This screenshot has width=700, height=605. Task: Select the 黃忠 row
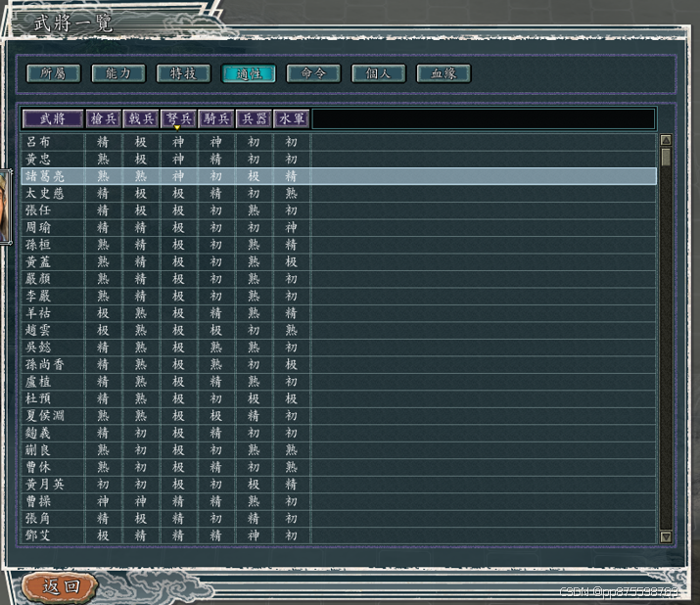tap(339, 159)
